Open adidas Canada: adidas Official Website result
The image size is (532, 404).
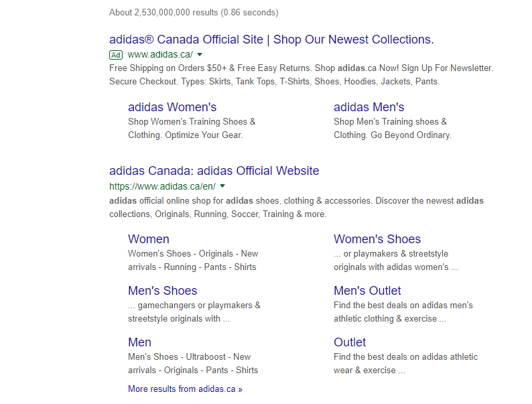coord(214,171)
